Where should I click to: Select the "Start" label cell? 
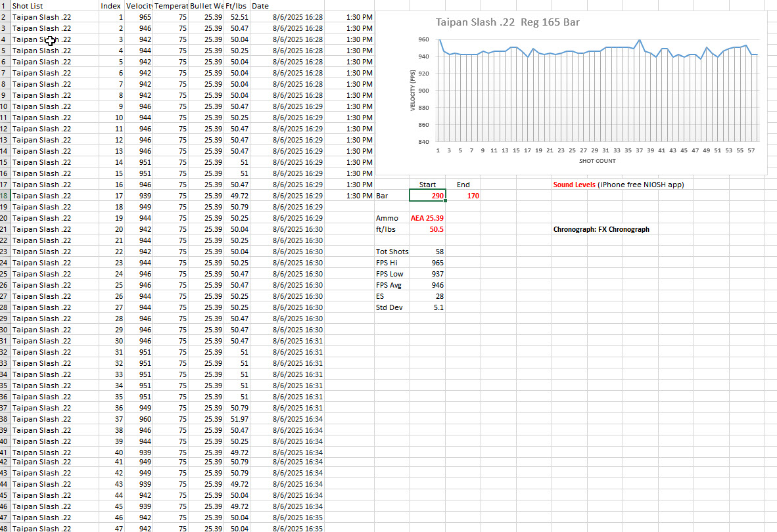click(x=428, y=185)
